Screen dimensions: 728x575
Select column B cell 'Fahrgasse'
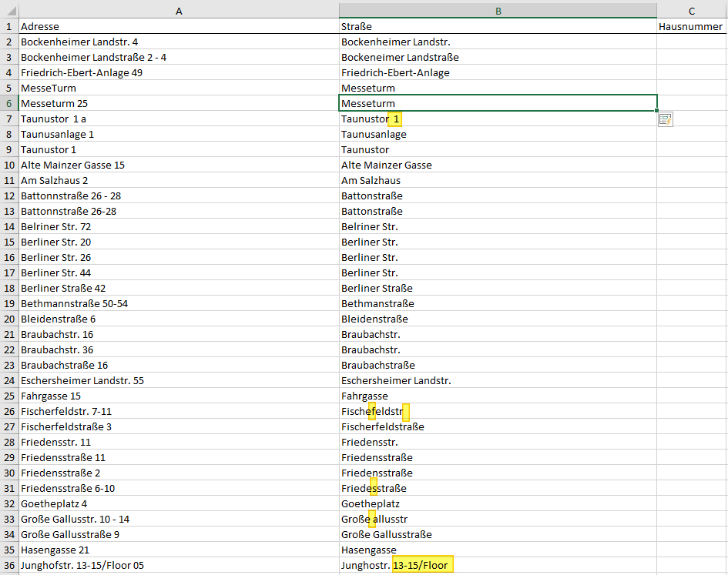tap(498, 396)
